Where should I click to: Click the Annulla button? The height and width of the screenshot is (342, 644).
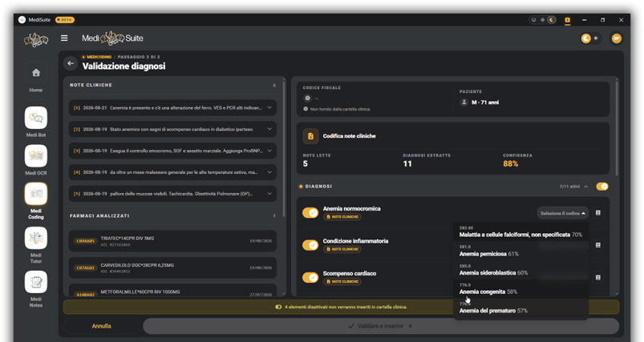pos(101,326)
